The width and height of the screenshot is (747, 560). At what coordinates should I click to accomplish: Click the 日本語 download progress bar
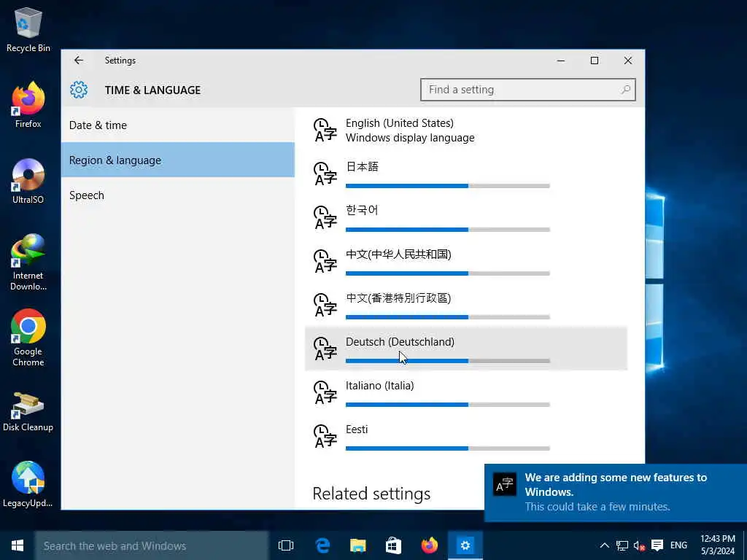pos(448,186)
